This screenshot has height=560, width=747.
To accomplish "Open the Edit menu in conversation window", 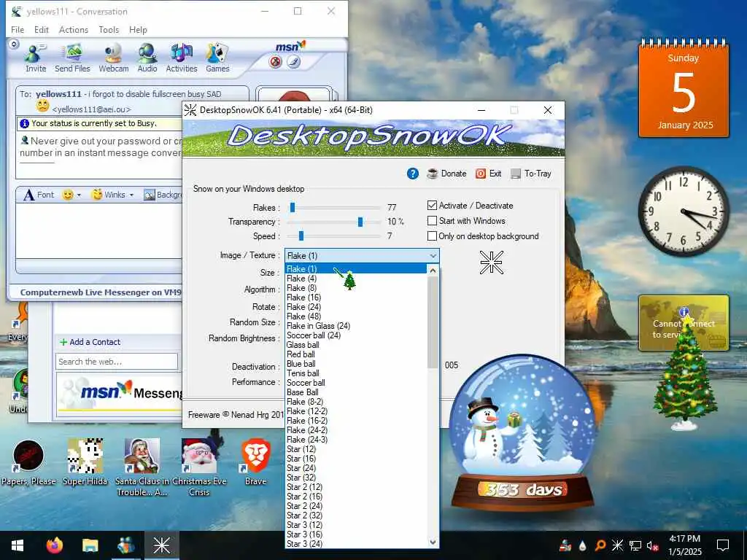I will click(42, 29).
